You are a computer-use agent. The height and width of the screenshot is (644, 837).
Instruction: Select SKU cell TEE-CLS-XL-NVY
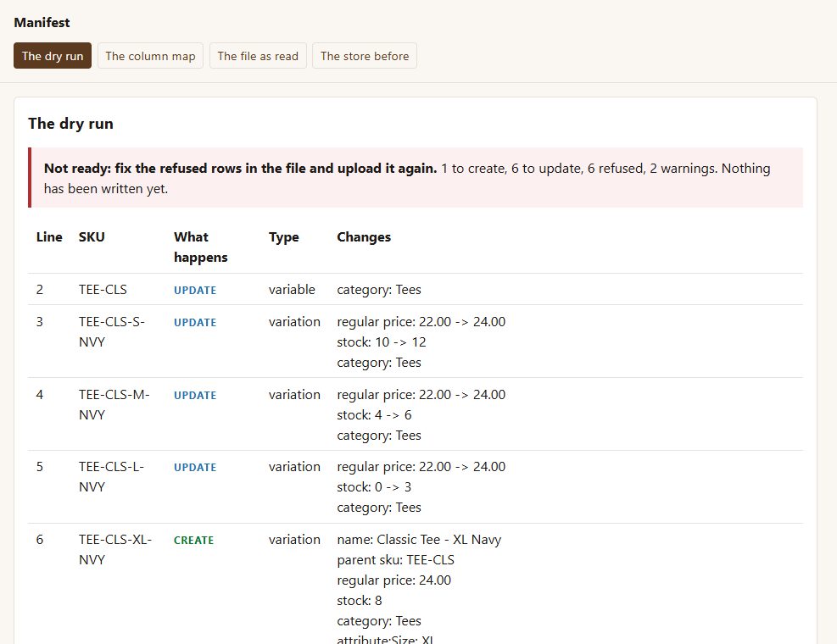point(115,550)
